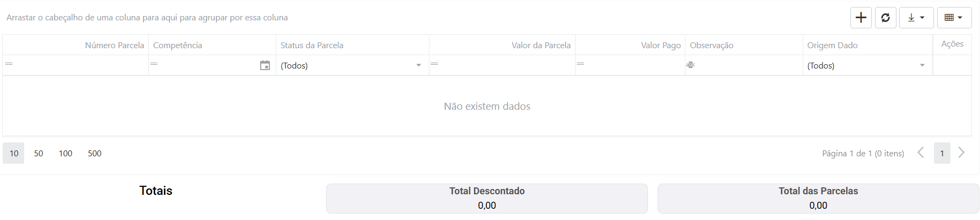This screenshot has width=980, height=220.
Task: Click the Valor da Parcela filter operator icon
Action: tap(434, 64)
